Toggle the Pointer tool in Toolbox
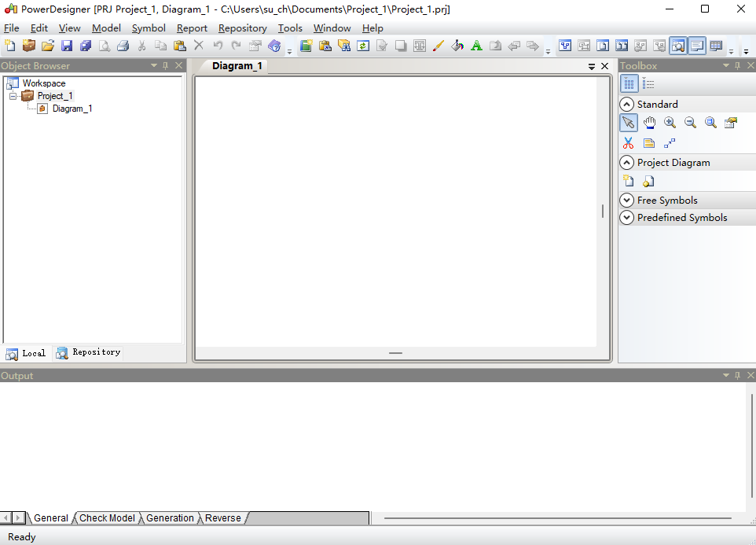 coord(628,123)
